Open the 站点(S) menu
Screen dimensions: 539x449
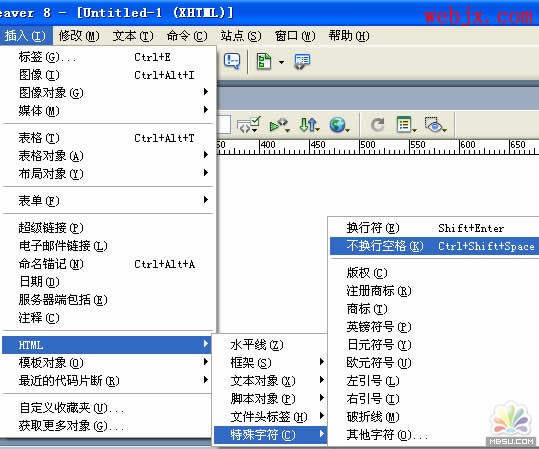pos(241,36)
